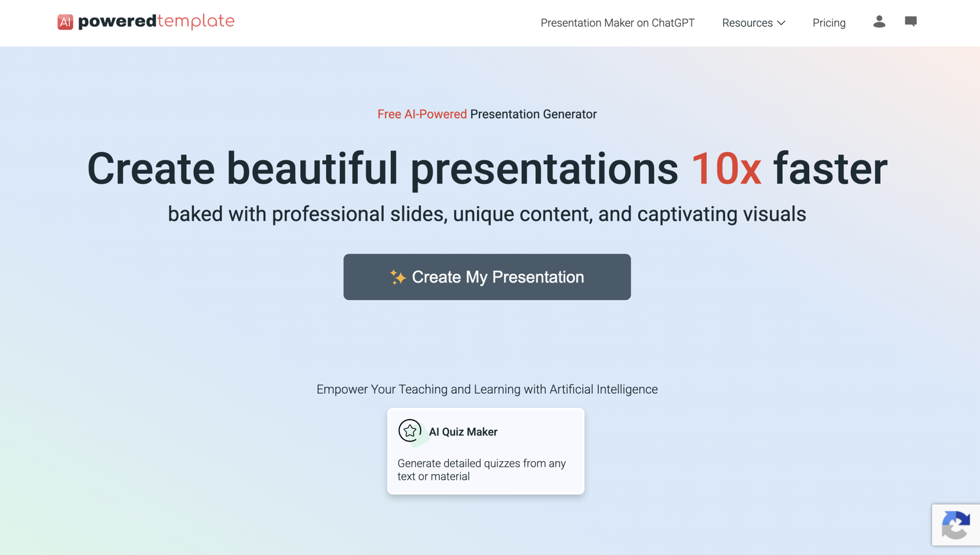Click the sparkle icon on Create button
This screenshot has height=555, width=980.
(398, 277)
